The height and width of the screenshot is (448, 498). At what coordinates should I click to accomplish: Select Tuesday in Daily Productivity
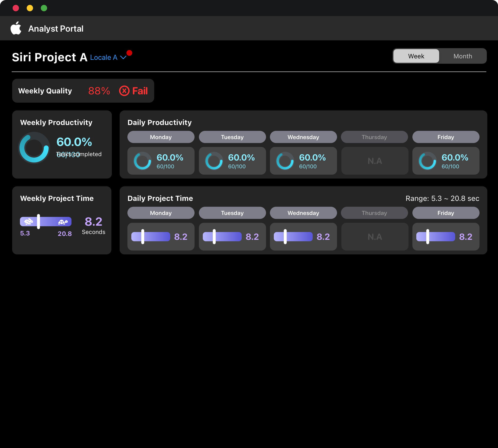[x=232, y=137]
